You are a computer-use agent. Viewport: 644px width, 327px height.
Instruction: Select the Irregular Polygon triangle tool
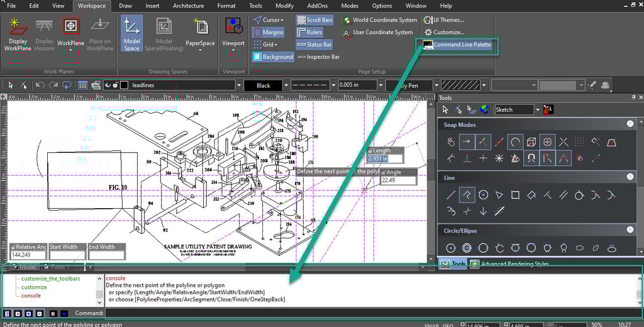coord(499,195)
